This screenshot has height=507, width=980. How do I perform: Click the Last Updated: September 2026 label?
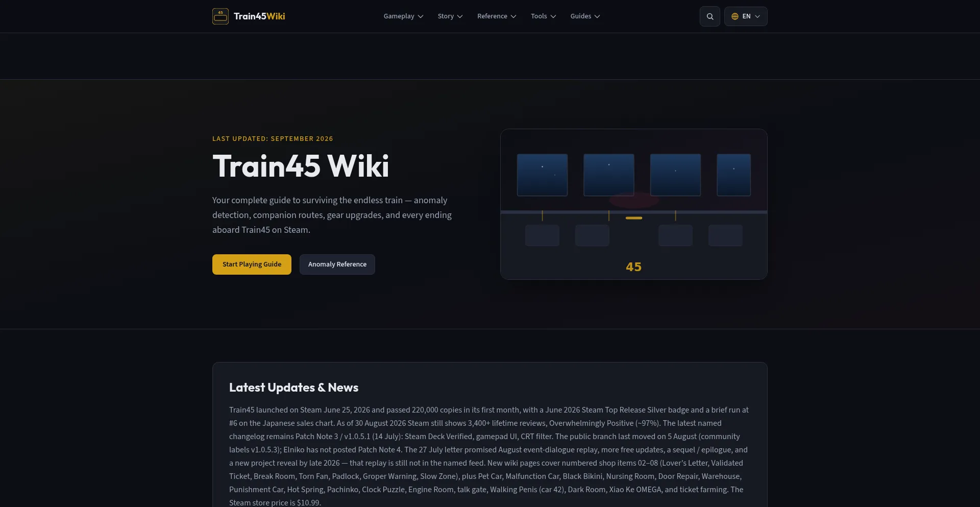click(273, 139)
